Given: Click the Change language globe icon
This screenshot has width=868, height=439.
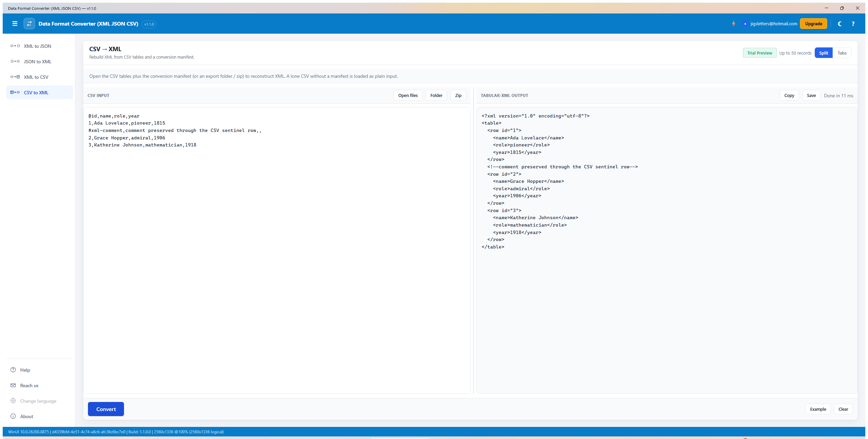Looking at the screenshot, I should 13,401.
